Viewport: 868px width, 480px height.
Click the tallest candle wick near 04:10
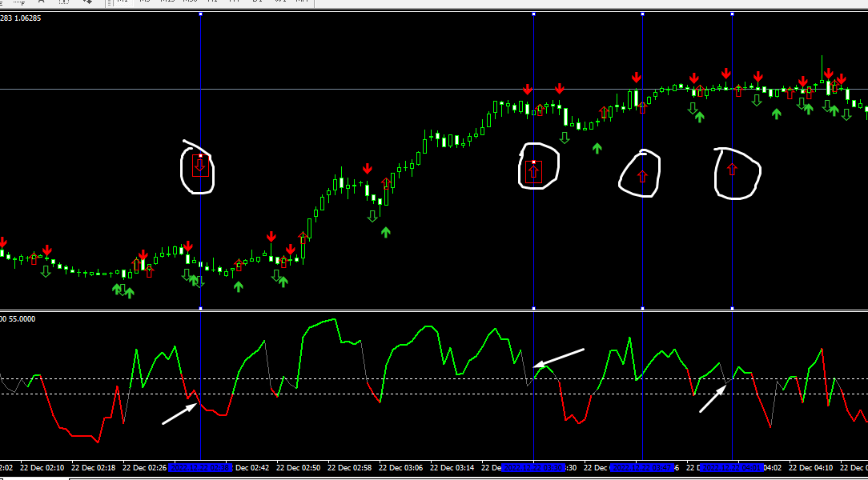click(x=822, y=69)
